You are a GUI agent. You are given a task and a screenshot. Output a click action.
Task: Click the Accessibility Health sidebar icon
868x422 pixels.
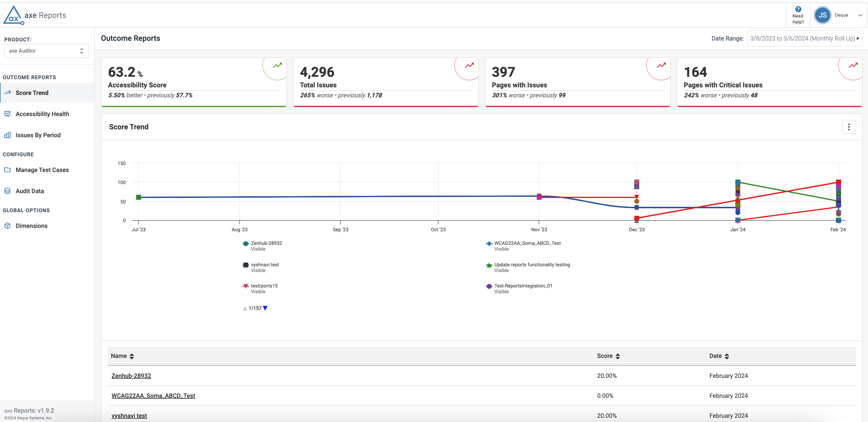tap(8, 114)
